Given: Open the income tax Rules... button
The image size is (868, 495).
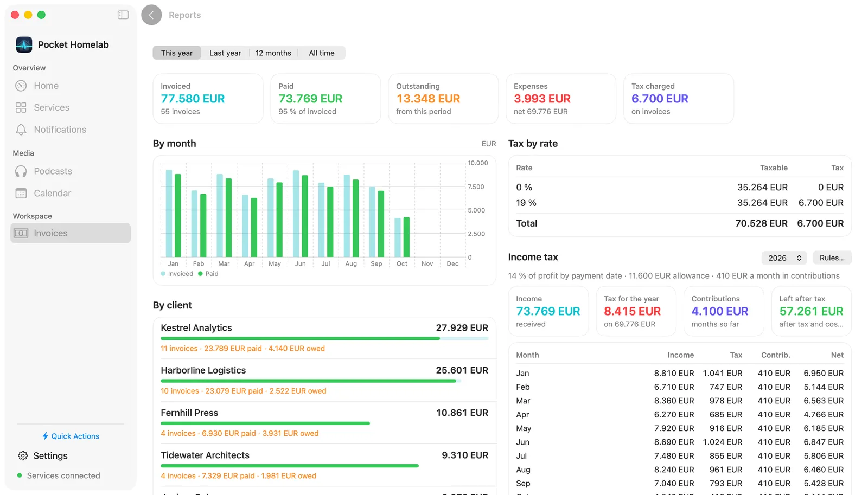Looking at the screenshot, I should 832,258.
